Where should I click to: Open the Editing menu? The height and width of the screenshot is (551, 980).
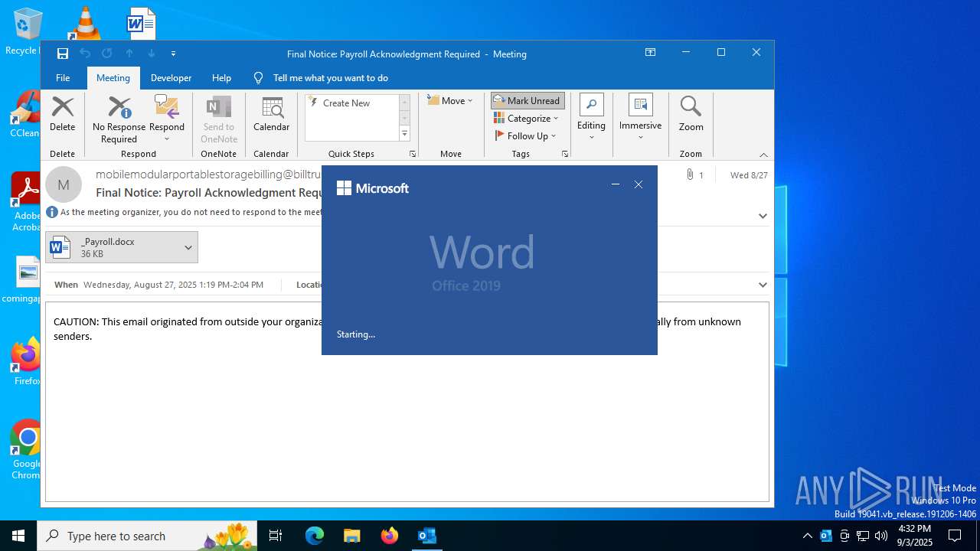coord(591,117)
